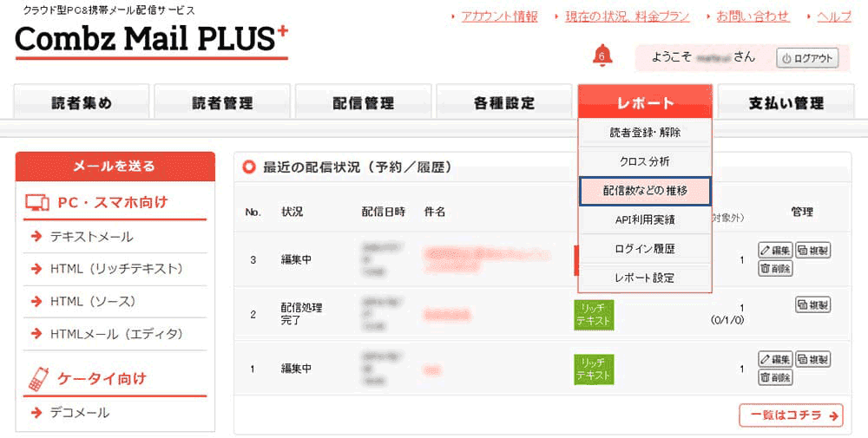Open the 現在の状況、料金プラン link
Screen dimensions: 868x438
[628, 16]
